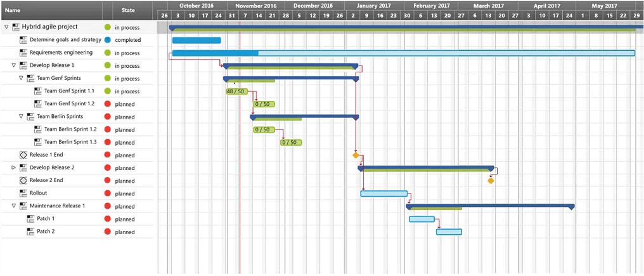This screenshot has height=276, width=644.
Task: Collapse the Hybrid agile project tree node
Action: tap(6, 27)
